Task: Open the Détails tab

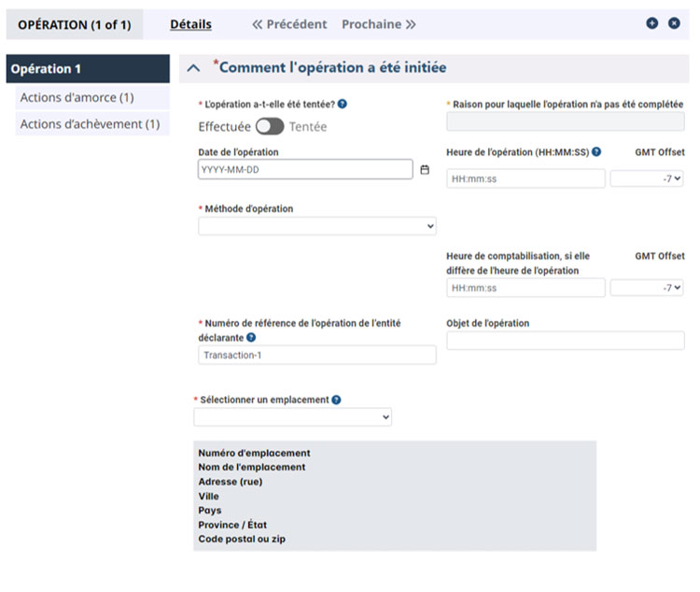Action: [190, 24]
